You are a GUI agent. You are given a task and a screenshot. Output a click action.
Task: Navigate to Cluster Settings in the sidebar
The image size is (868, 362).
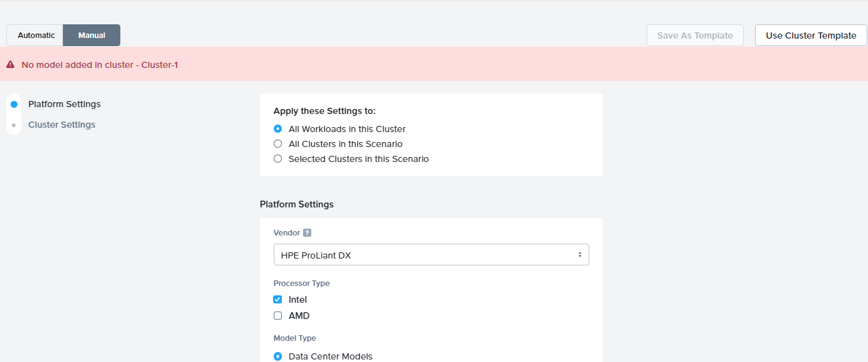pyautogui.click(x=62, y=124)
